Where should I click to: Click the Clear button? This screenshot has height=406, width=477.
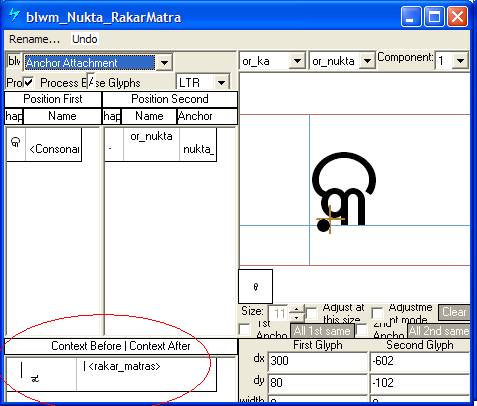coord(454,312)
